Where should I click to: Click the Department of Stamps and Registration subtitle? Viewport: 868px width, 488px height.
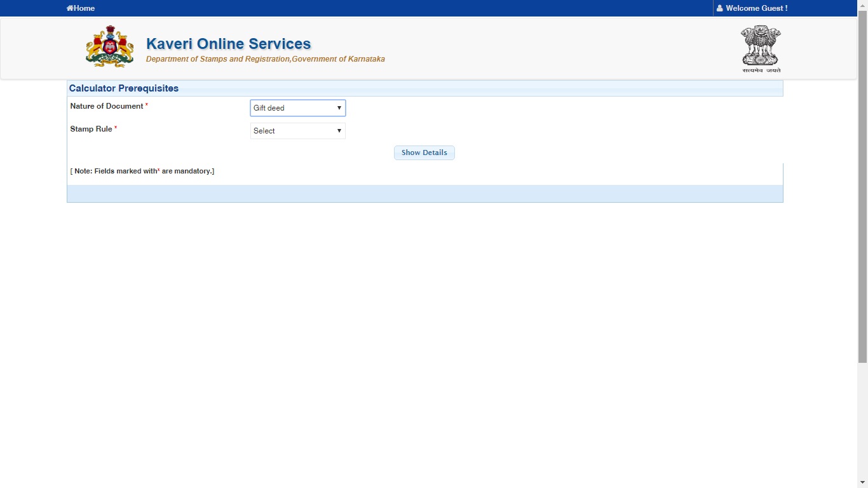point(265,59)
